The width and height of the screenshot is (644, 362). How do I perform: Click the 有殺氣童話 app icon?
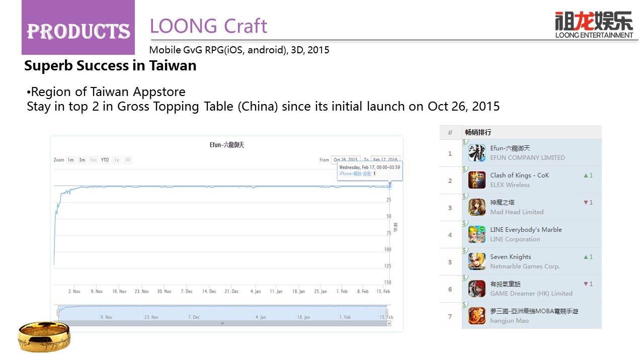[477, 289]
